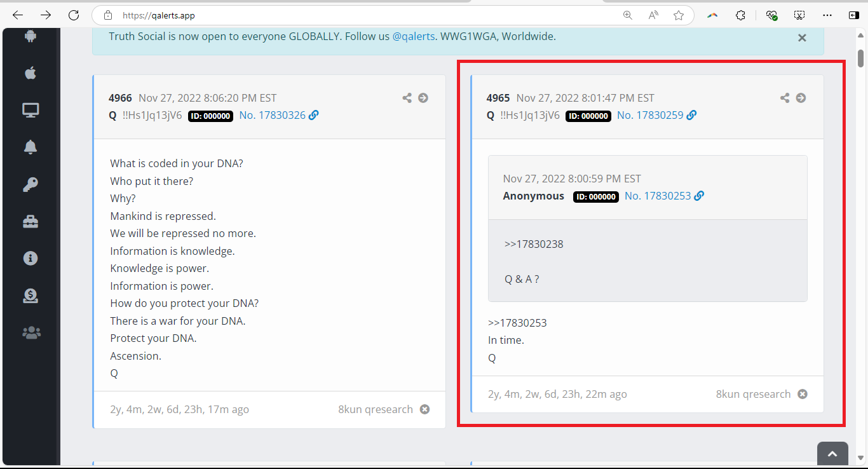The image size is (868, 469).
Task: Click 'Q & A ?' quoted text
Action: click(522, 279)
